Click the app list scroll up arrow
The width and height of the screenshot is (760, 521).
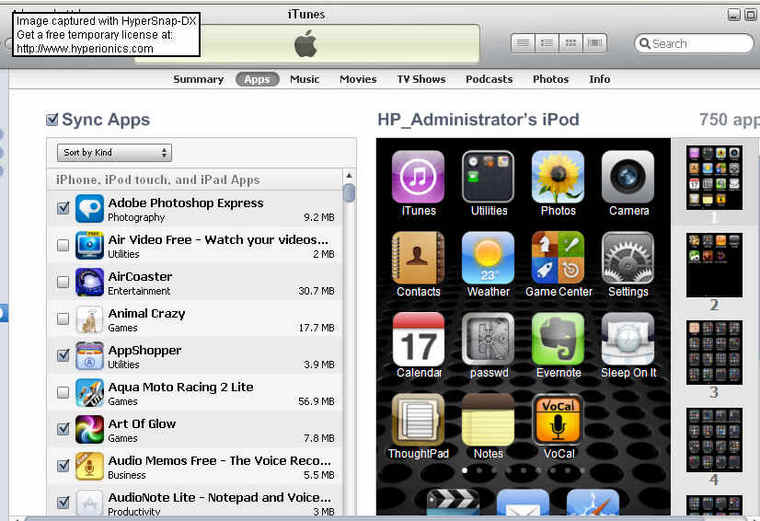(349, 175)
